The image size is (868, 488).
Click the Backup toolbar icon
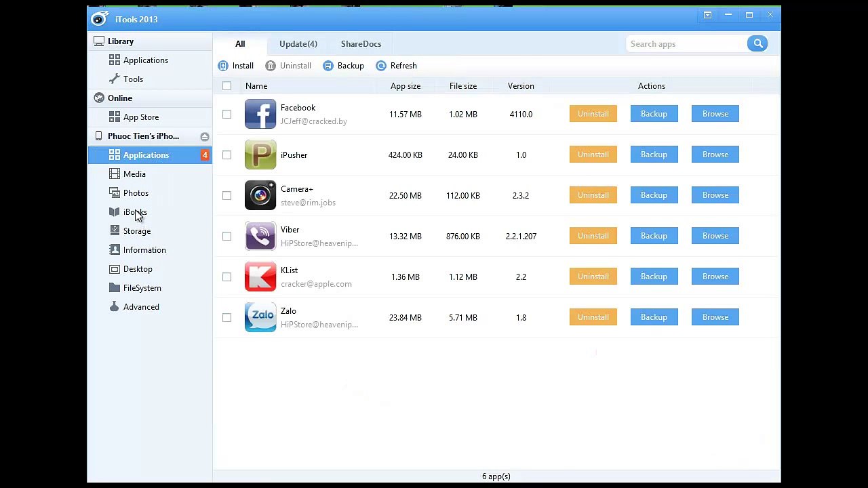328,66
